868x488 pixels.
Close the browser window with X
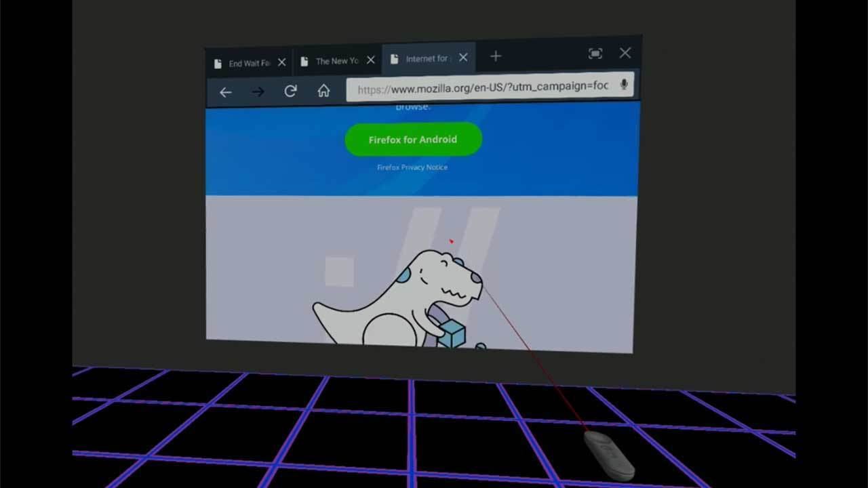coord(625,52)
